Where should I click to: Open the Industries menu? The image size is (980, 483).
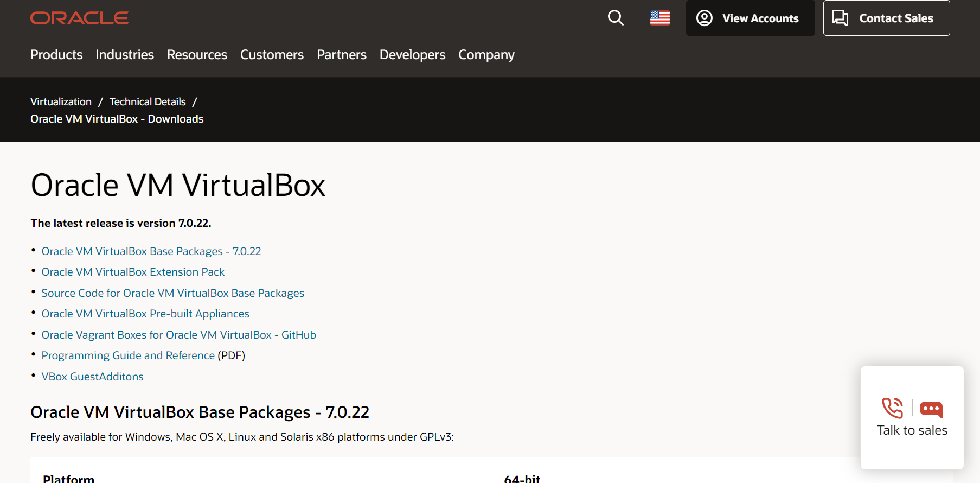click(x=125, y=55)
